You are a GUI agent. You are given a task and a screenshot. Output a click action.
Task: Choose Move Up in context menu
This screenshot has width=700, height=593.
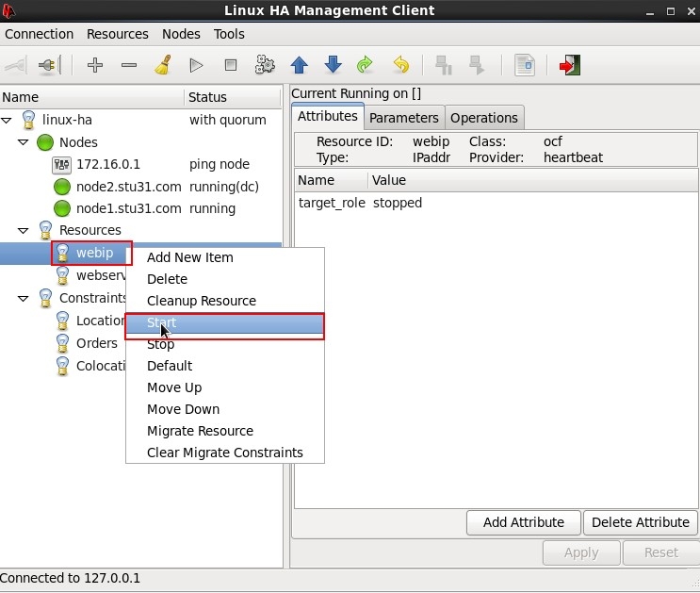224,387
